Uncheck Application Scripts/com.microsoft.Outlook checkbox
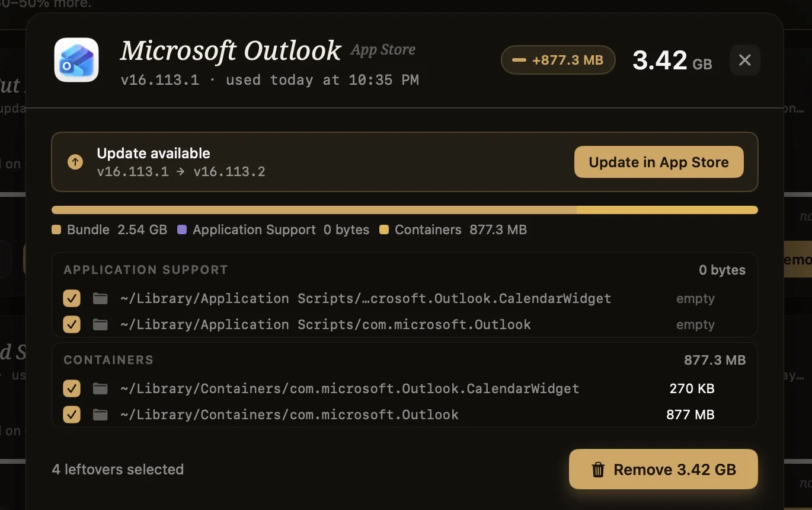 [72, 324]
